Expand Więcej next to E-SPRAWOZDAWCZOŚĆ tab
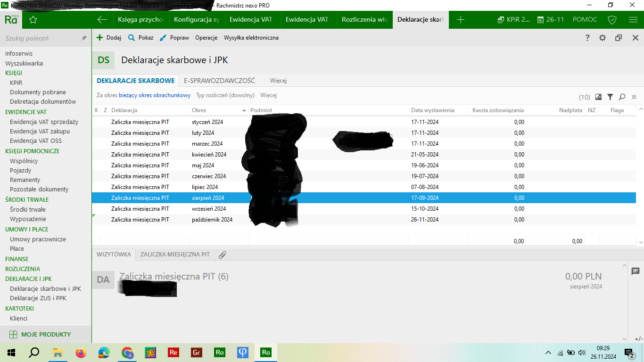 (x=278, y=81)
